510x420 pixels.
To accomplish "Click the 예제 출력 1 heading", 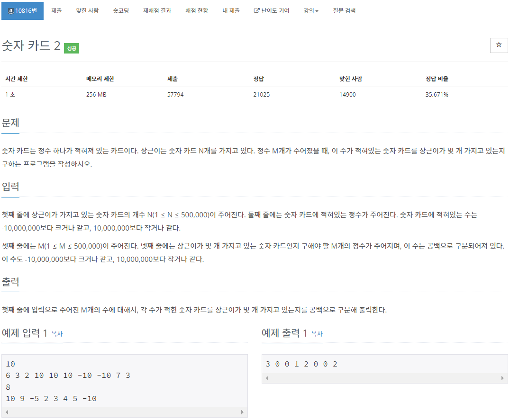I will pyautogui.click(x=284, y=333).
